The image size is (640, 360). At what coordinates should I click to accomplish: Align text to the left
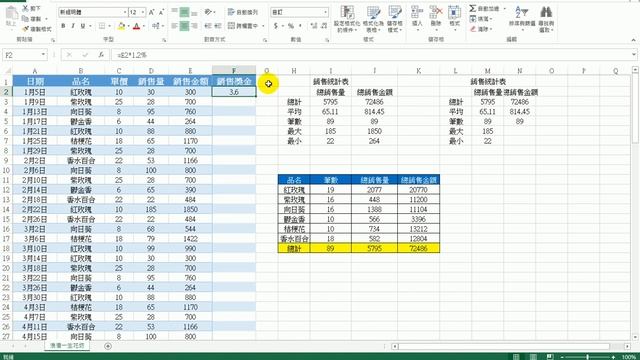pyautogui.click(x=174, y=26)
